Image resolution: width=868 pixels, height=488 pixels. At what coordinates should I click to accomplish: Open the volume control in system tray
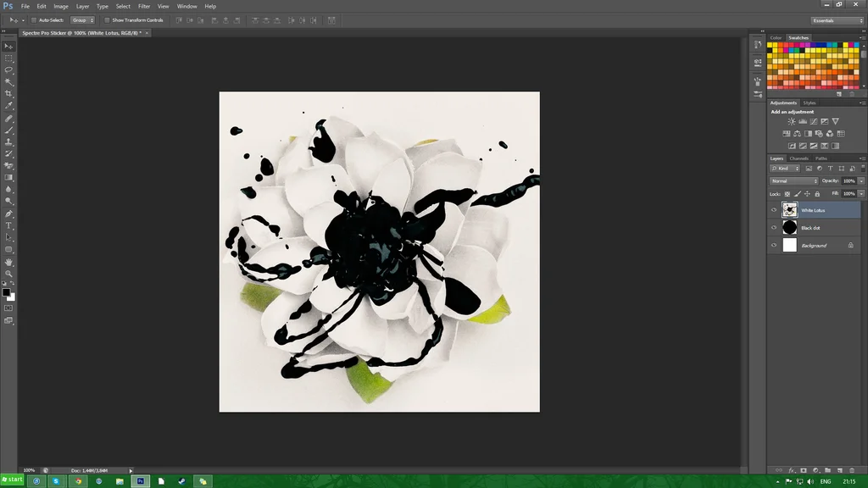810,481
